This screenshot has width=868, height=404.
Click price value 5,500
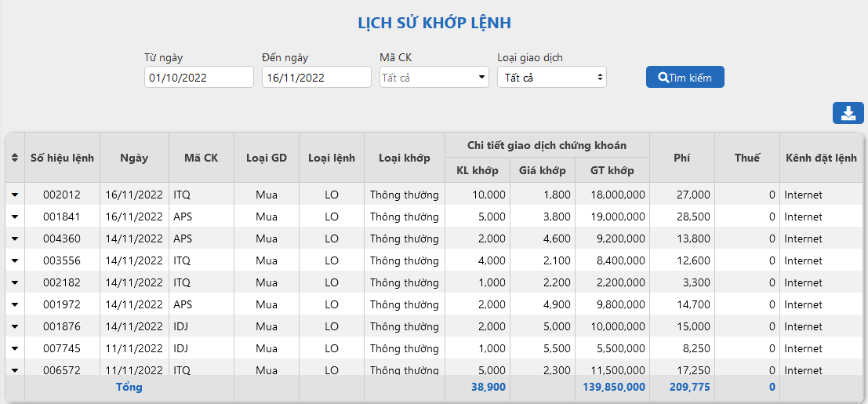point(557,348)
